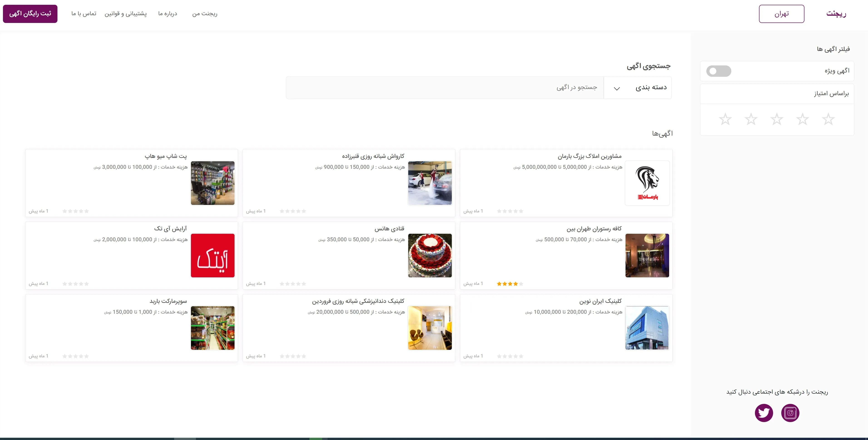Click the ریجنت logo
The width and height of the screenshot is (868, 440).
pyautogui.click(x=836, y=13)
